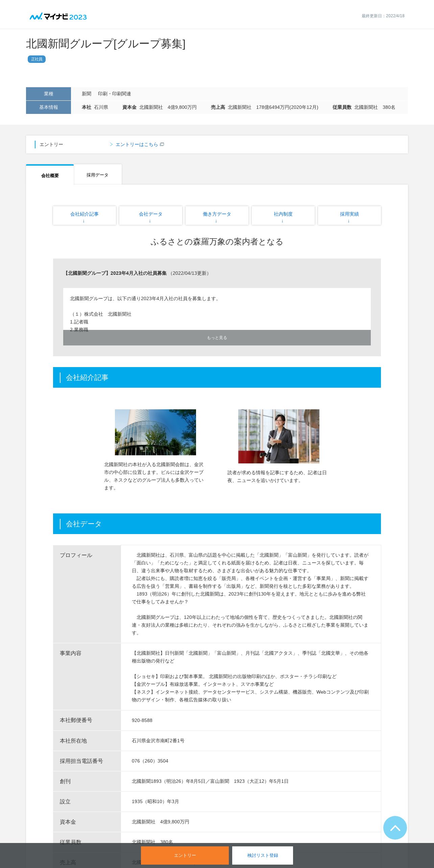Click the 基本情報 header cell
This screenshot has height=868, width=434.
coord(48,107)
